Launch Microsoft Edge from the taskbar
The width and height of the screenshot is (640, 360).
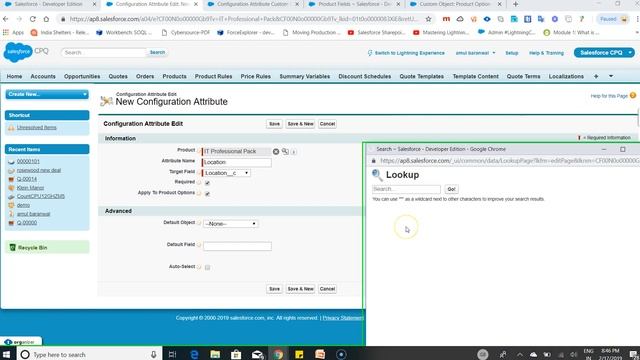click(x=194, y=354)
